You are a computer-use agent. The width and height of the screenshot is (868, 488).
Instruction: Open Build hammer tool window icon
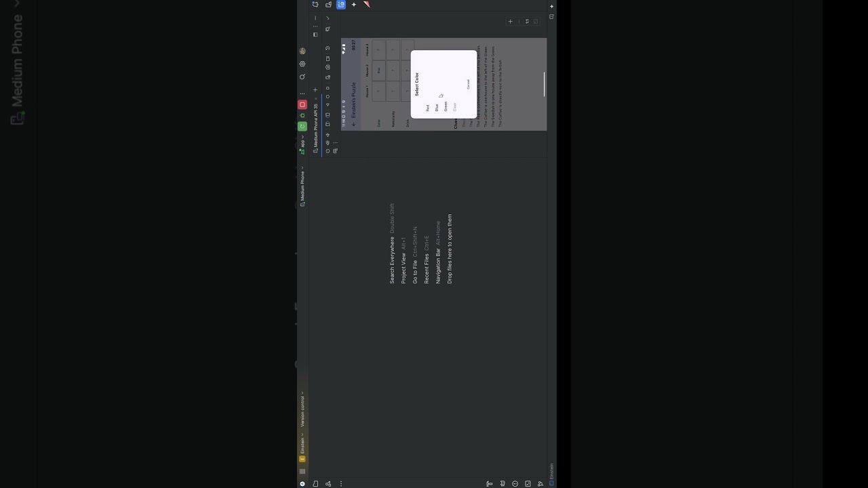click(489, 483)
